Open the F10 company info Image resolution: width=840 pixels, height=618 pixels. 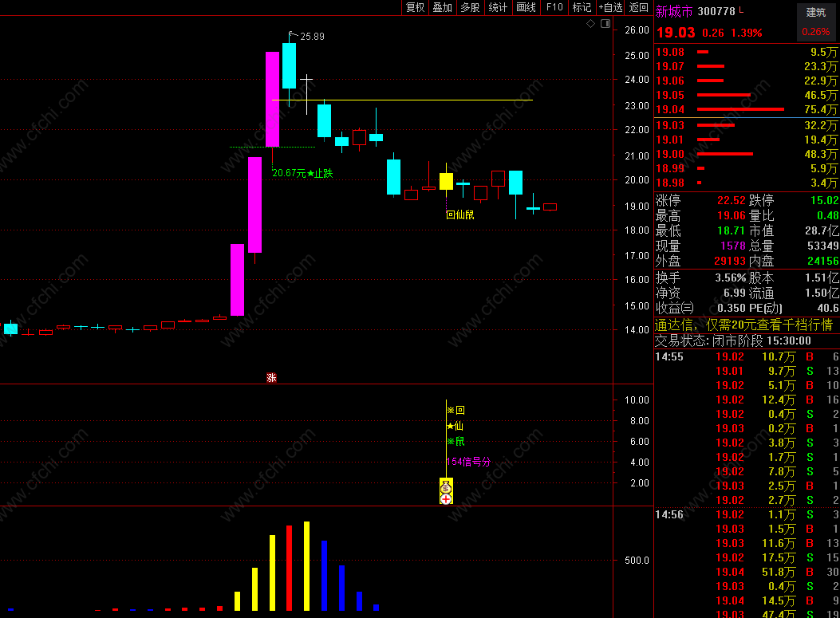point(554,7)
